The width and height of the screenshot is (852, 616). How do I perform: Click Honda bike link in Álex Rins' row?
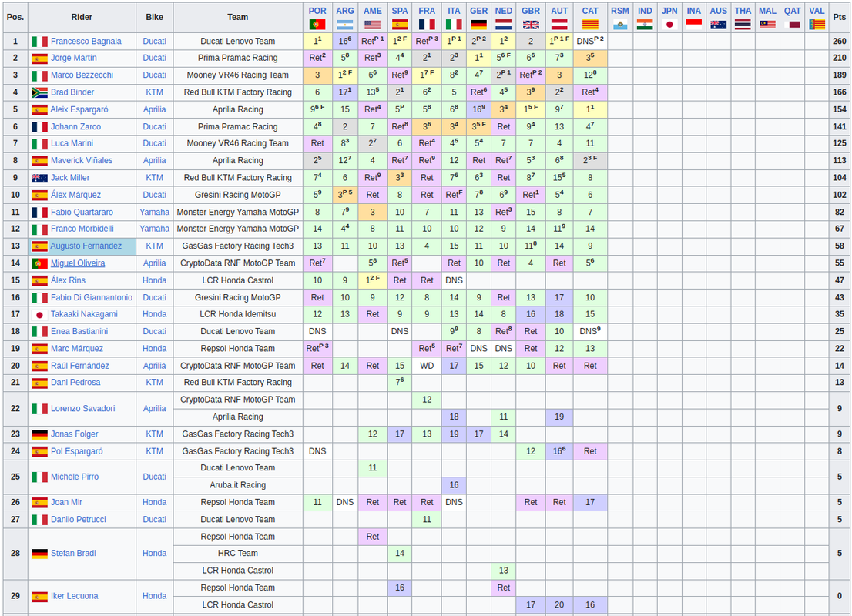(x=154, y=280)
